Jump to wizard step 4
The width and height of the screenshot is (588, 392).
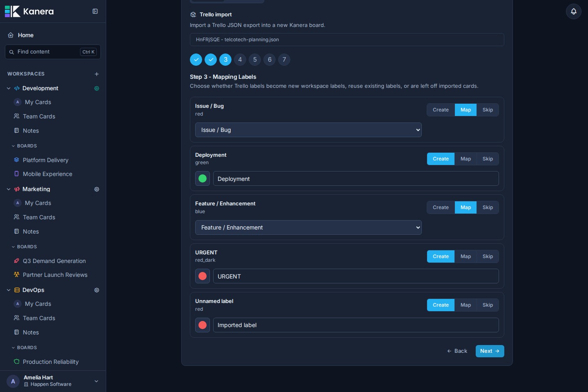click(240, 60)
